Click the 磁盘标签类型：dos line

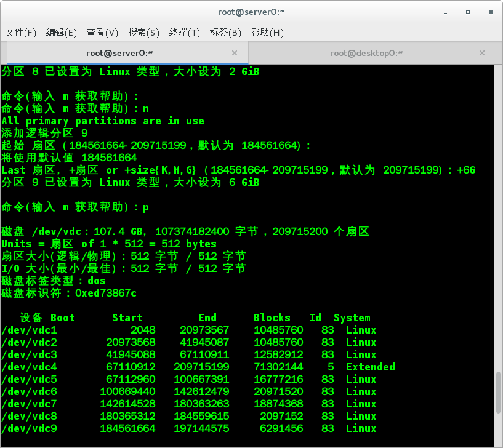[54, 281]
